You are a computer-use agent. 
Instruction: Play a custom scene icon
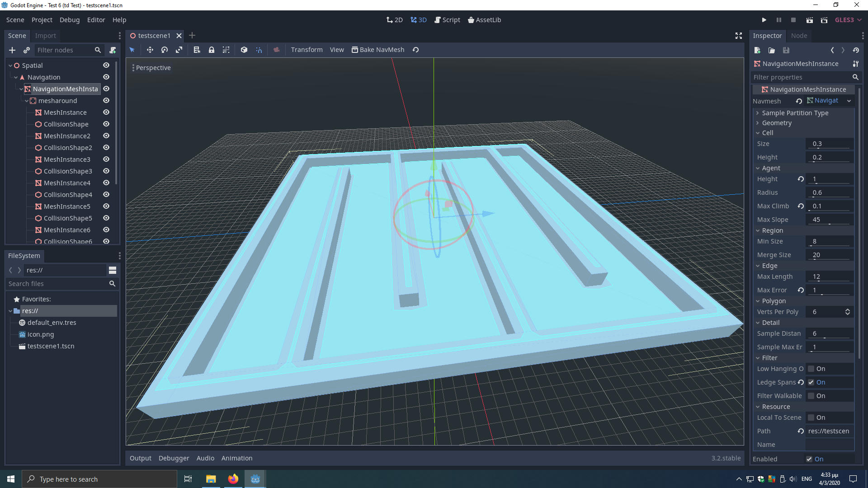824,20
